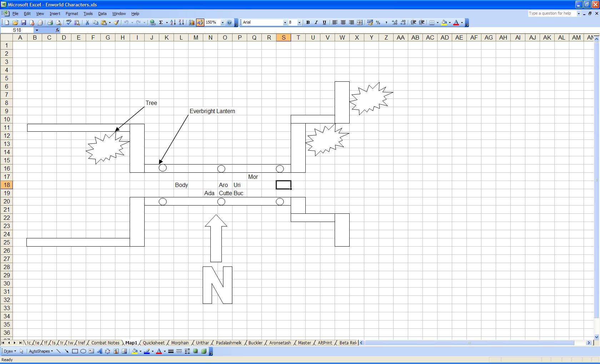Select the Oval drawing tool
This screenshot has width=600, height=364.
(x=83, y=351)
